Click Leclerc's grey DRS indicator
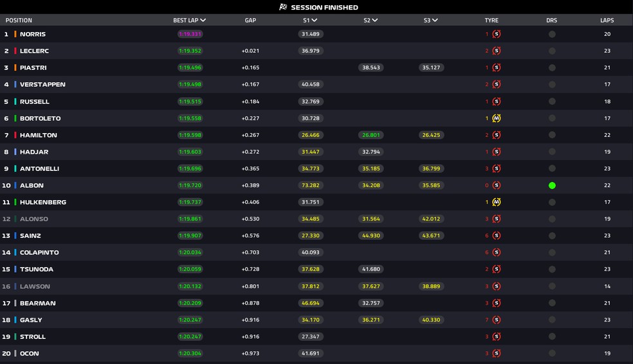633x364 pixels. 552,51
